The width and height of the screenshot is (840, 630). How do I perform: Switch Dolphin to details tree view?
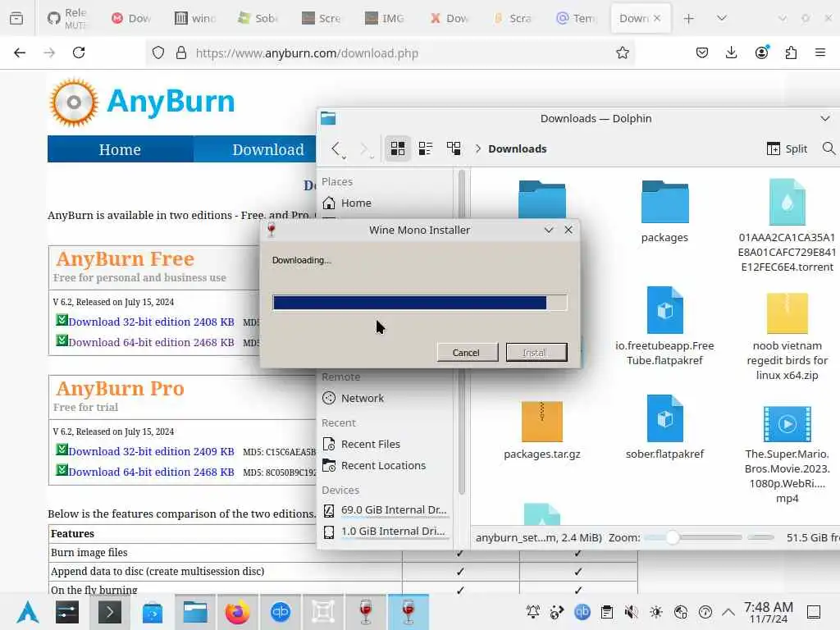(454, 148)
